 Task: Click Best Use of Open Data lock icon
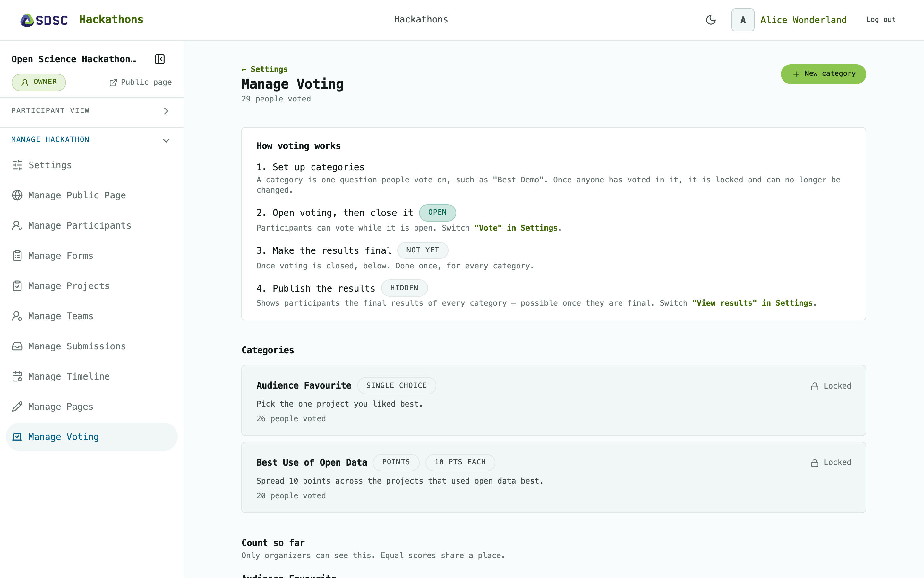814,463
